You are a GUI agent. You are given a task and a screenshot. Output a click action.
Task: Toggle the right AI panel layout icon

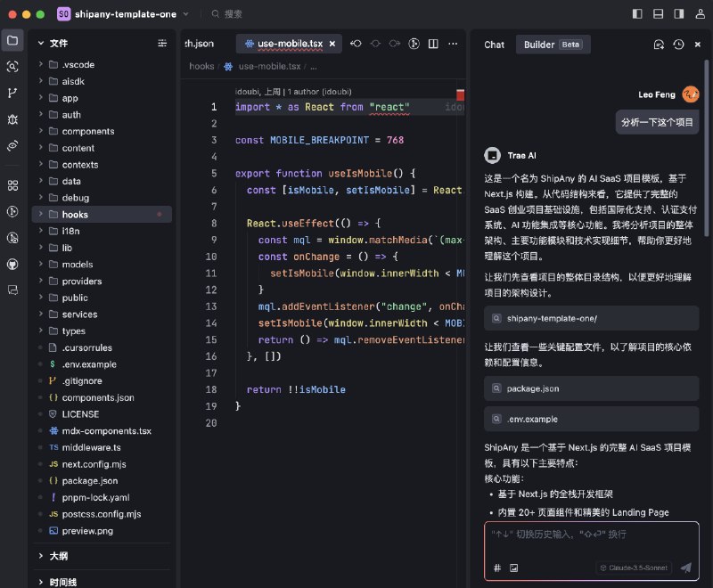click(679, 14)
